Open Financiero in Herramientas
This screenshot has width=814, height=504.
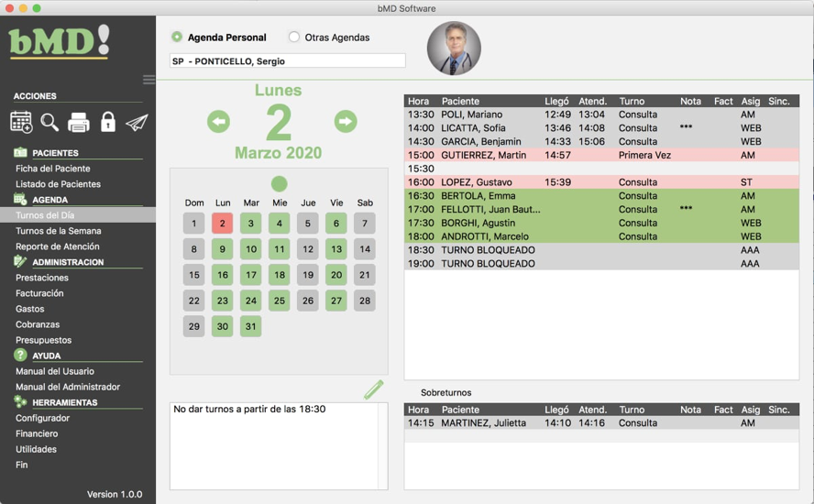point(37,433)
